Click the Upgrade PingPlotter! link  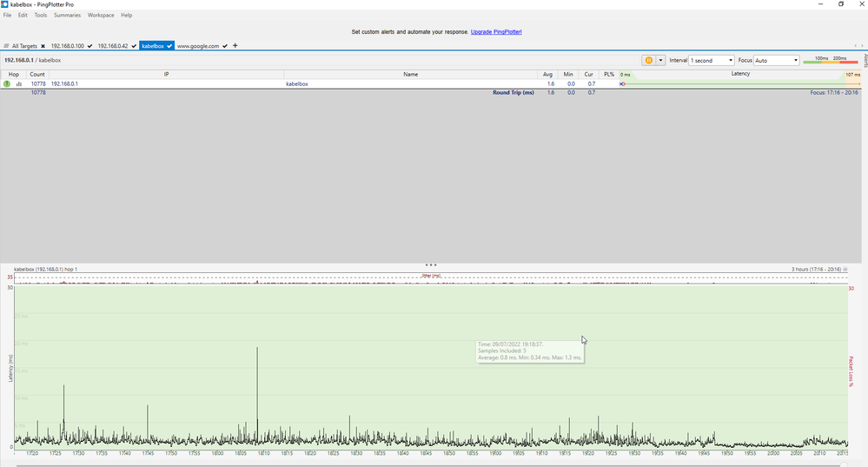click(x=496, y=31)
